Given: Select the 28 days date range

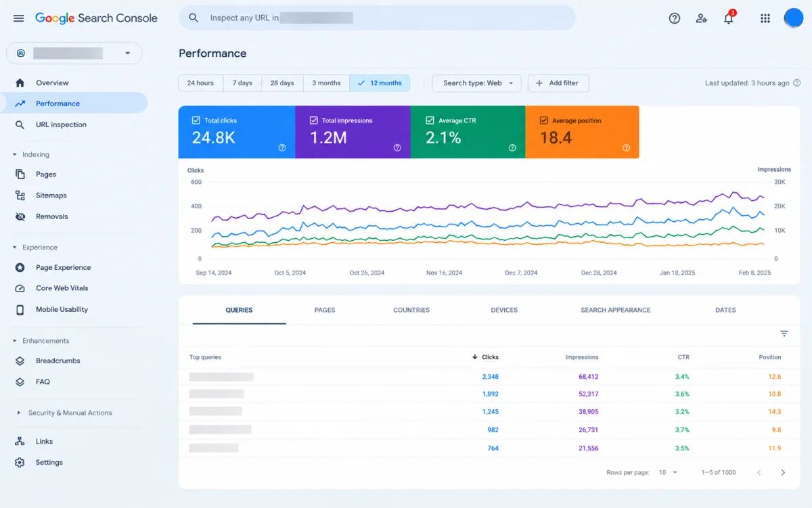Looking at the screenshot, I should coord(282,83).
